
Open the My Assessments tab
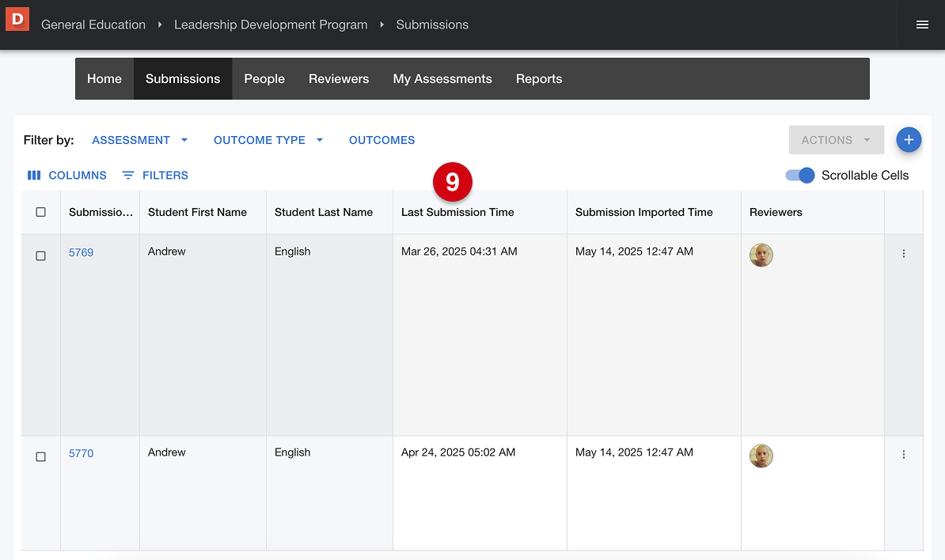click(x=442, y=79)
